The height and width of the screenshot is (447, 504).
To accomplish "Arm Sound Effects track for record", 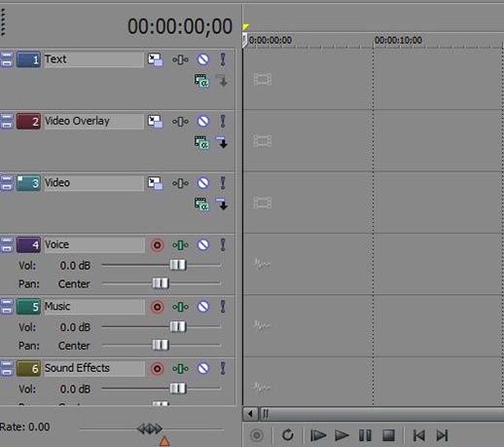I will tap(158, 369).
